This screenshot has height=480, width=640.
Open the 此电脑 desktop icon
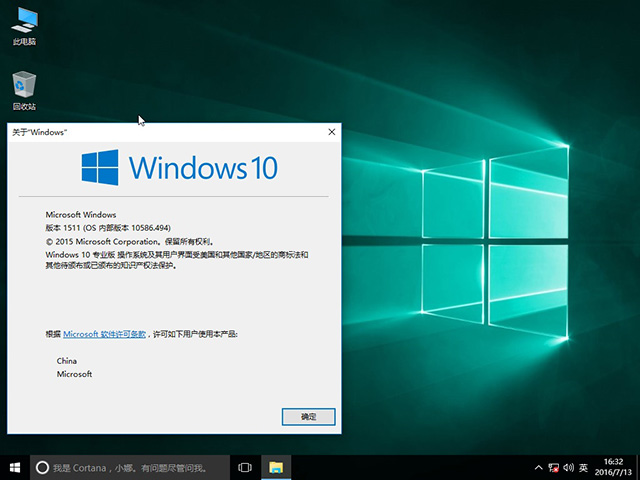pos(25,24)
